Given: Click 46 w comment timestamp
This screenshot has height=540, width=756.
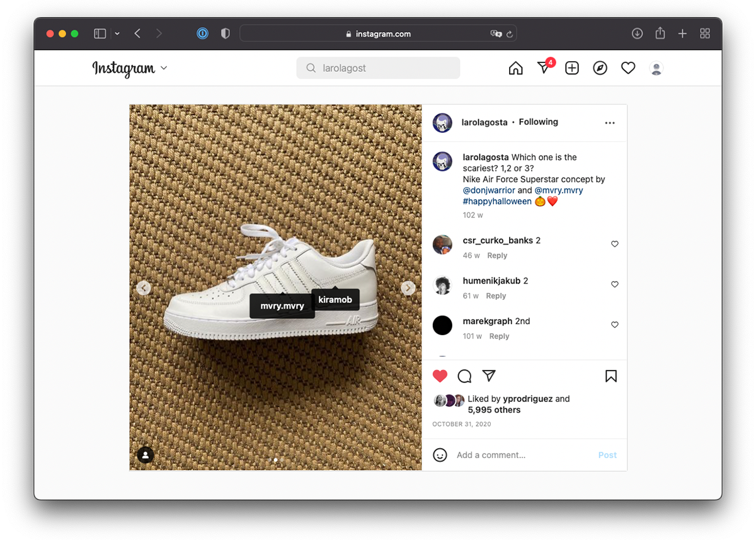Looking at the screenshot, I should [471, 255].
